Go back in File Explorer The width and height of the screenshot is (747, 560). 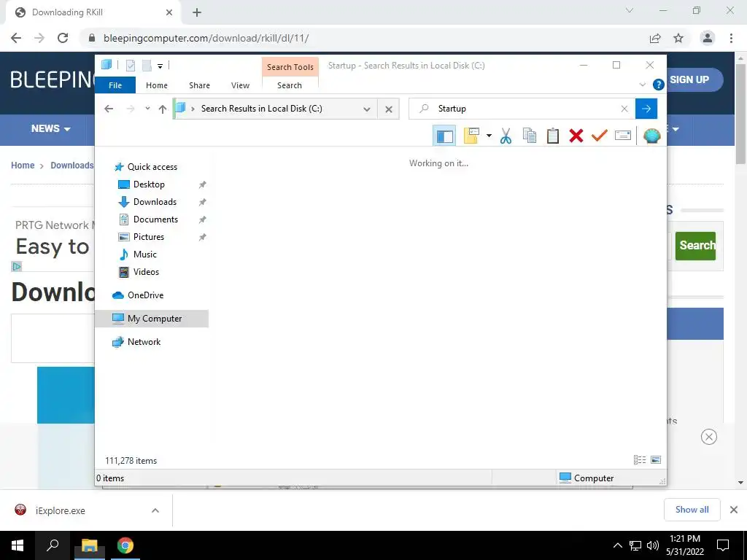(x=109, y=109)
